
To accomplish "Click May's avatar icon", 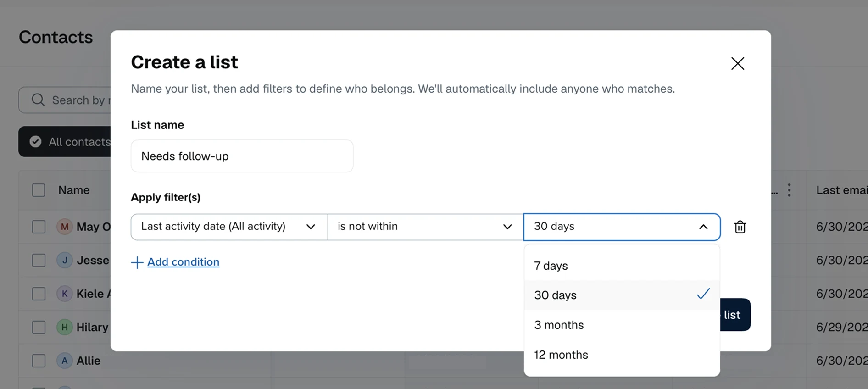I will [x=65, y=227].
